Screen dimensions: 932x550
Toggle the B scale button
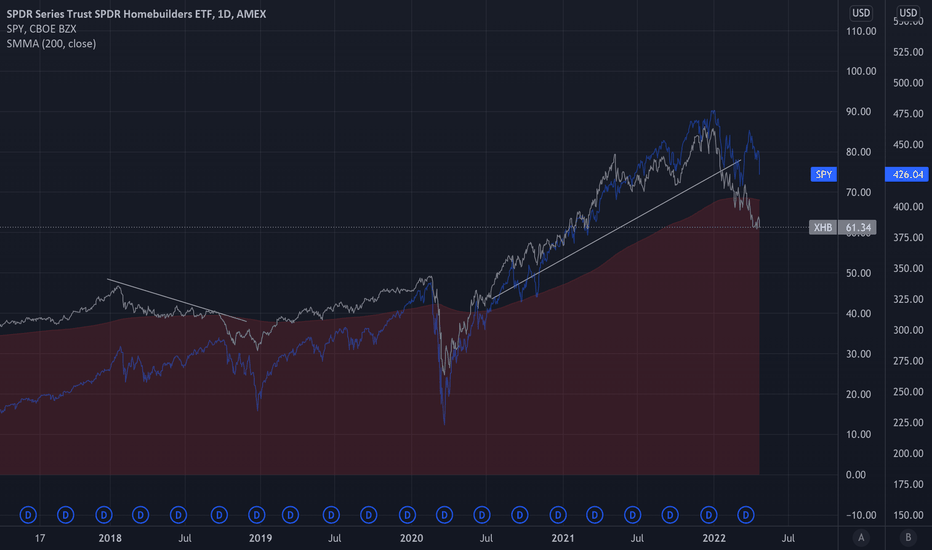tap(908, 538)
